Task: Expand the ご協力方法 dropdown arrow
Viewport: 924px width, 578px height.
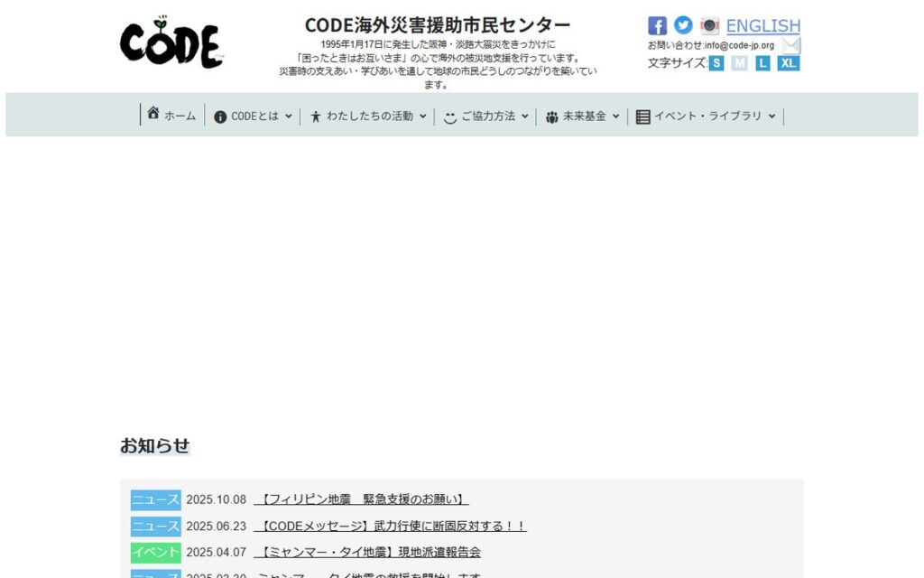Action: pyautogui.click(x=525, y=117)
